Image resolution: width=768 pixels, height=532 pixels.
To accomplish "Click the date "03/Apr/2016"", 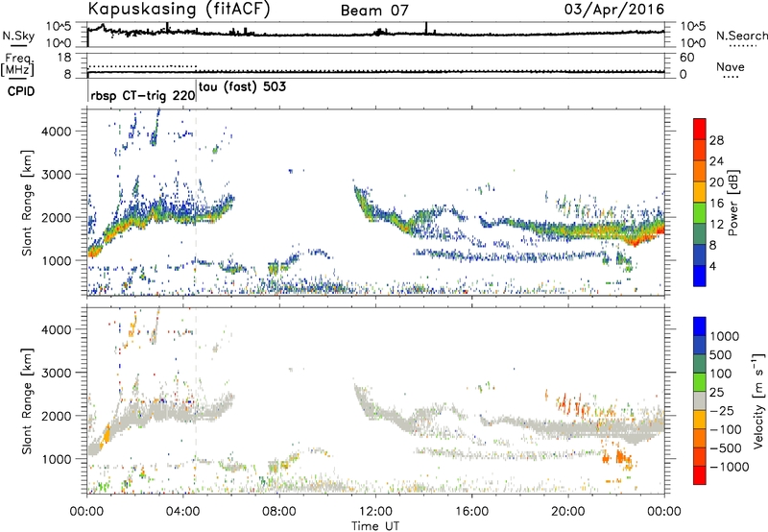I will coord(614,10).
